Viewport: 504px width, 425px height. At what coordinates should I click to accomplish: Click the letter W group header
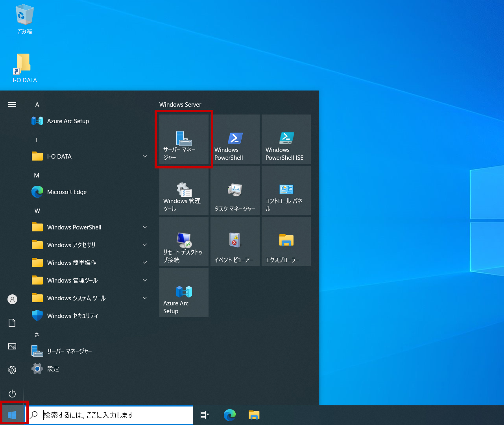click(x=37, y=211)
